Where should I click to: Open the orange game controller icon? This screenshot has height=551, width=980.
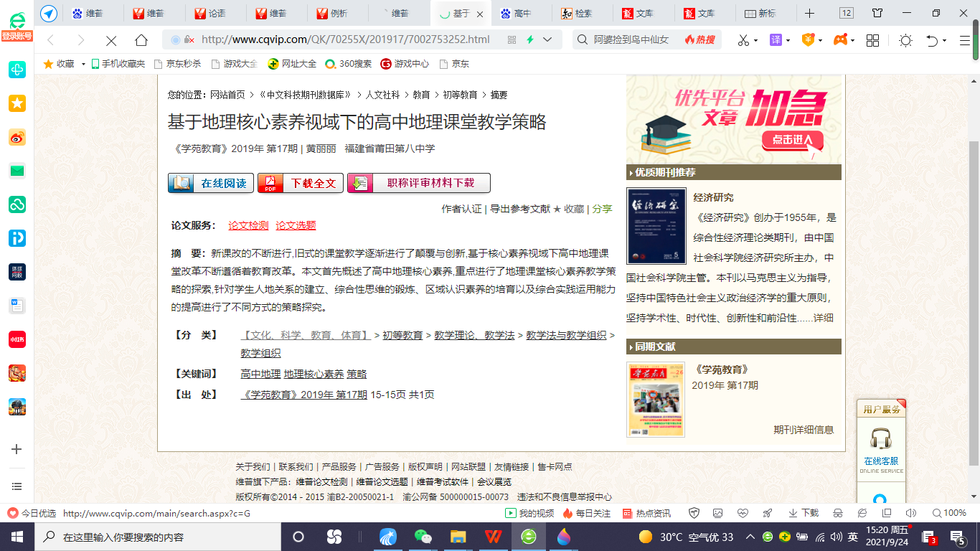point(839,40)
